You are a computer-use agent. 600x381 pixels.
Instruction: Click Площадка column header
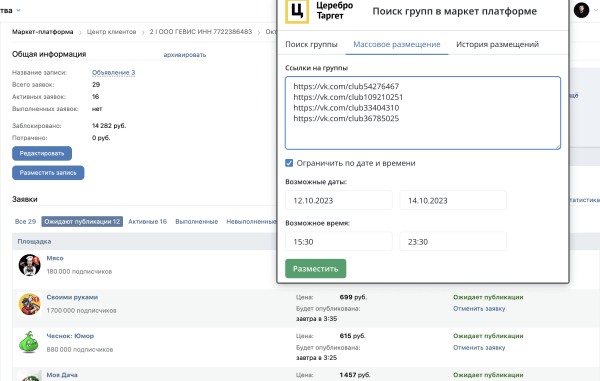34,241
